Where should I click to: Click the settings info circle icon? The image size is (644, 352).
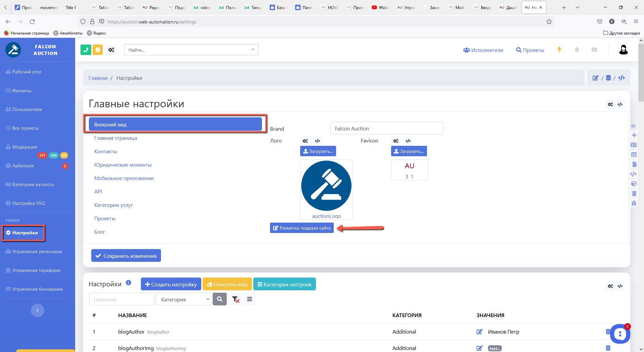(x=128, y=283)
